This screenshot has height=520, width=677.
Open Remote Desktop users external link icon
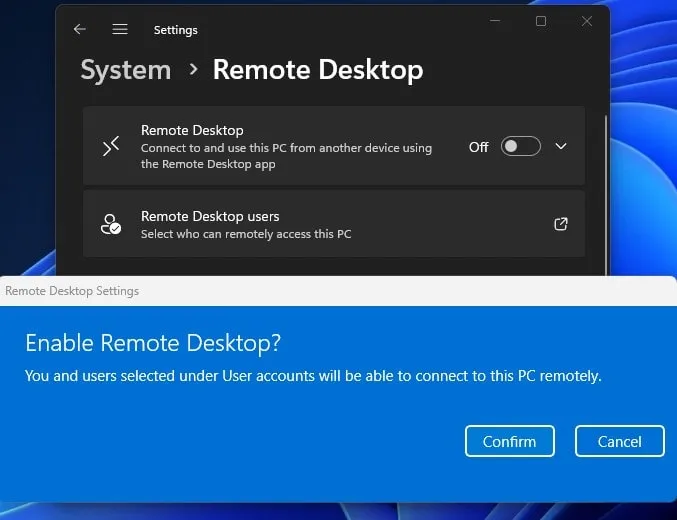point(560,224)
